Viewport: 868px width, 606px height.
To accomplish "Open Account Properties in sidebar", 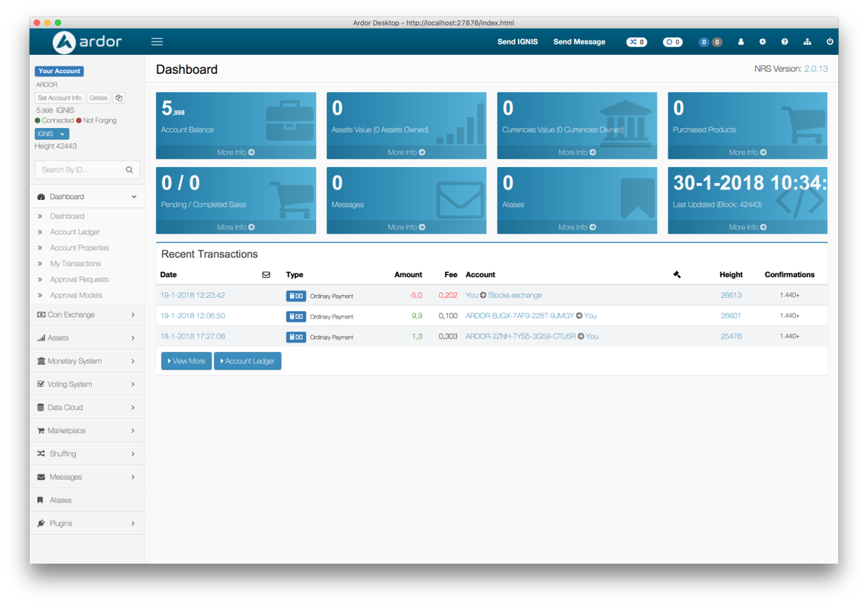I will (x=80, y=248).
